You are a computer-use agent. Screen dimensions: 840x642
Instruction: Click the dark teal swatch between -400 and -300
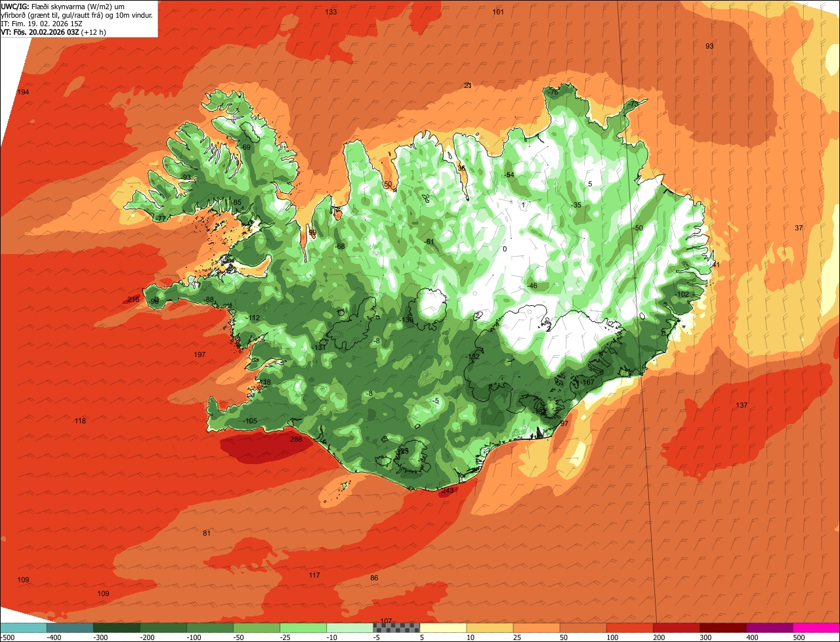coord(70,628)
